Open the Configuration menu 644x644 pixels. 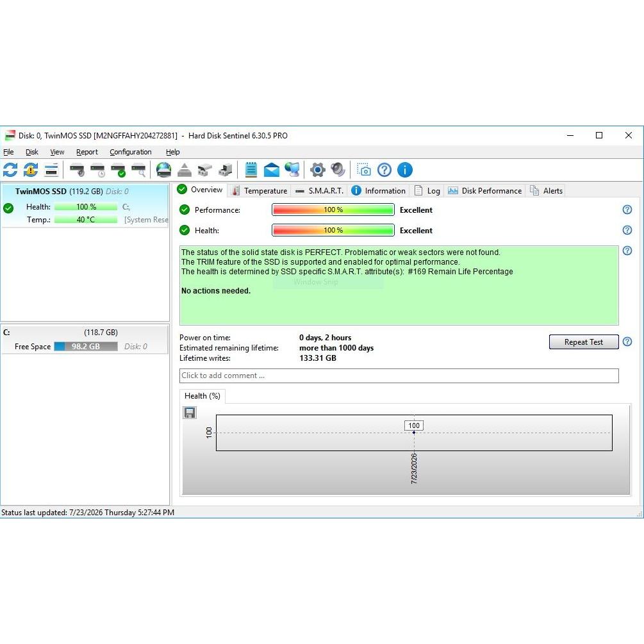point(131,152)
